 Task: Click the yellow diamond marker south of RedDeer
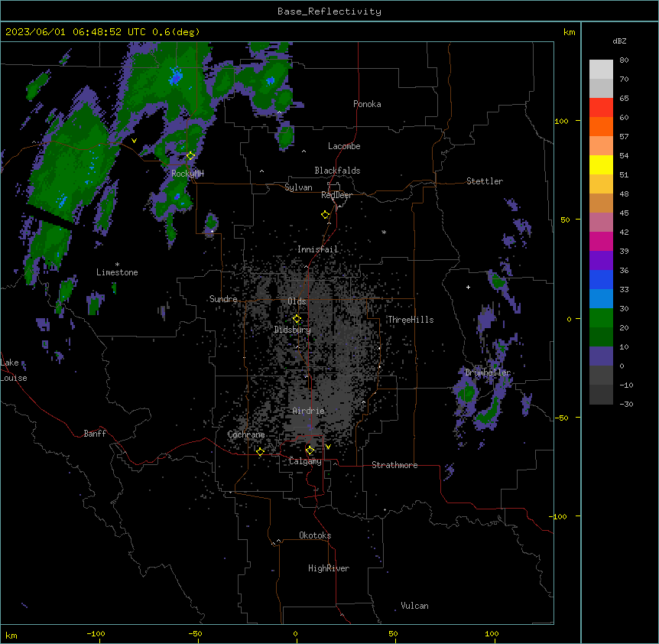325,215
